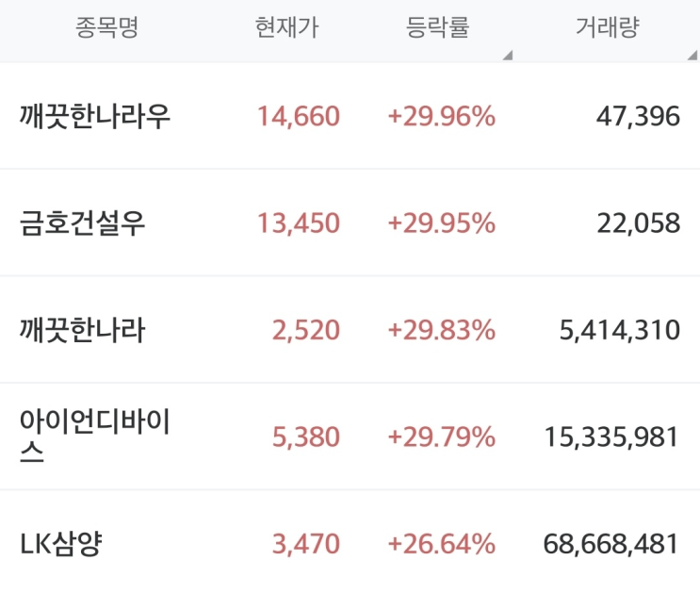Tap the +29.96% change rate
This screenshot has width=700, height=593.
442,117
